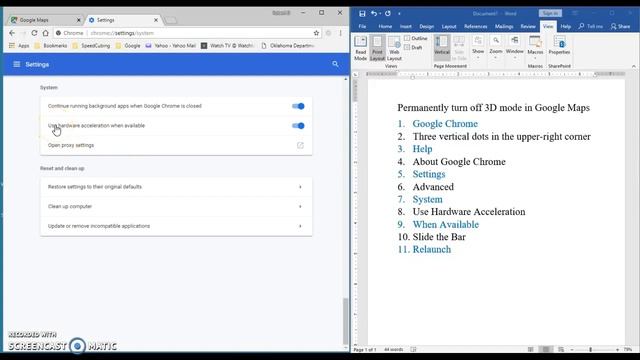Screen dimensions: 640x360
Task: Open Word's File menu
Action: click(362, 27)
